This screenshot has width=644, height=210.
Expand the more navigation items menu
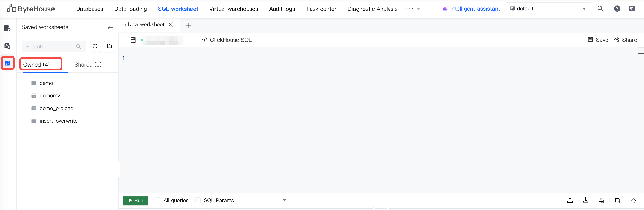pyautogui.click(x=413, y=9)
